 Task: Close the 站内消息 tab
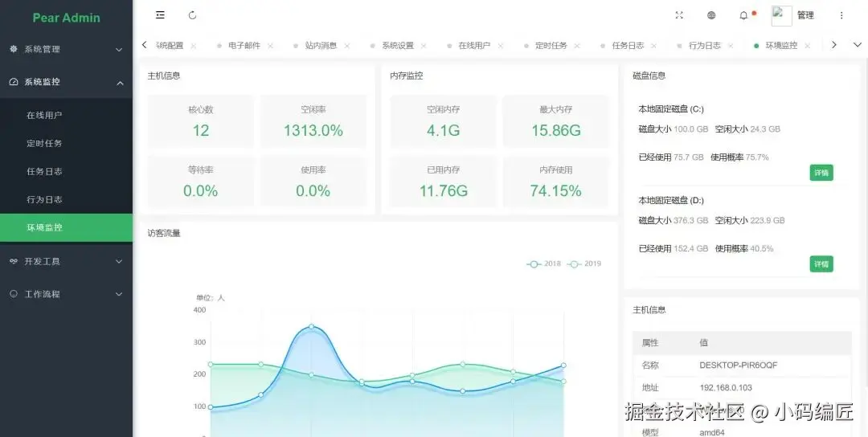[347, 46]
